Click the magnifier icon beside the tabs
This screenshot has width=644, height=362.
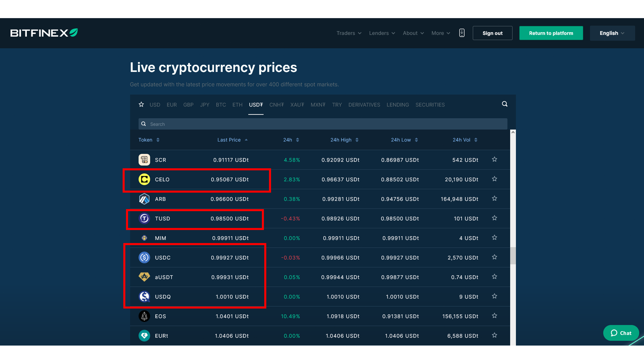pyautogui.click(x=504, y=104)
